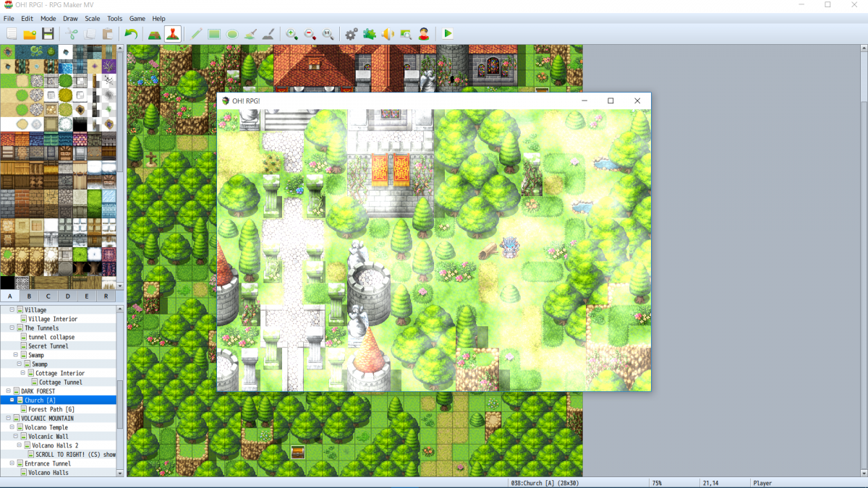The width and height of the screenshot is (868, 488).
Task: Switch to tileset tab E
Action: (87, 296)
